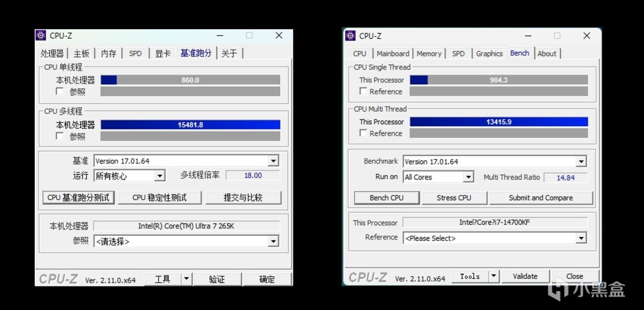644x310 pixels.
Task: Minimize the English CPU-Z window
Action: coord(528,36)
